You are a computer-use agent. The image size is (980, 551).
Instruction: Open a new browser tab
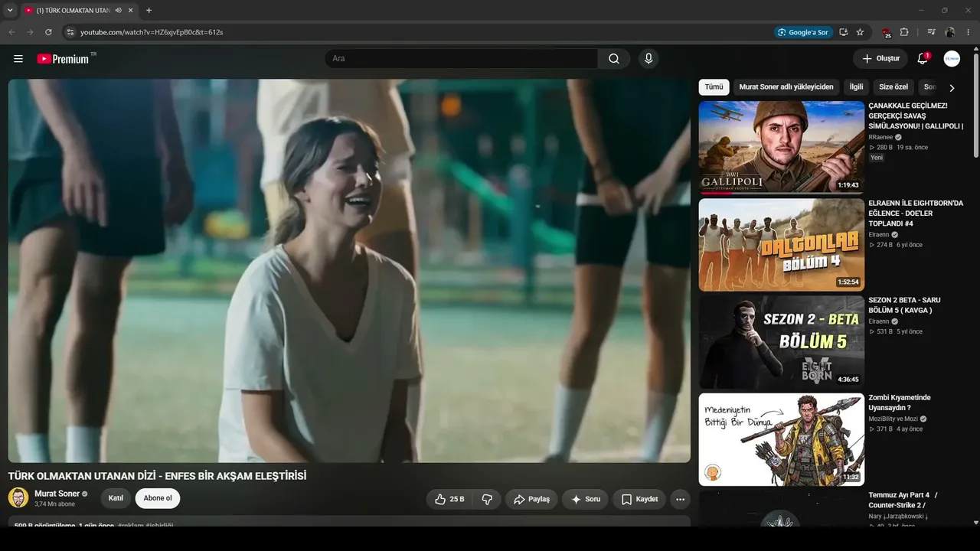(x=149, y=11)
